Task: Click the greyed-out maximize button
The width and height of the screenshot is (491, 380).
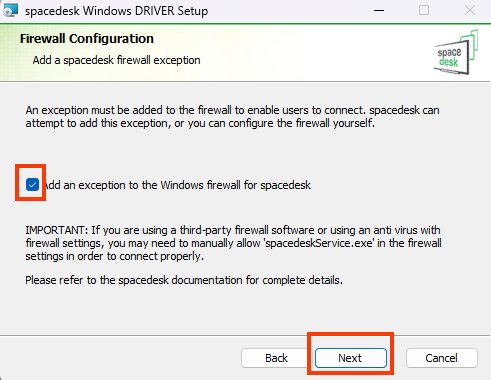Action: click(x=424, y=10)
